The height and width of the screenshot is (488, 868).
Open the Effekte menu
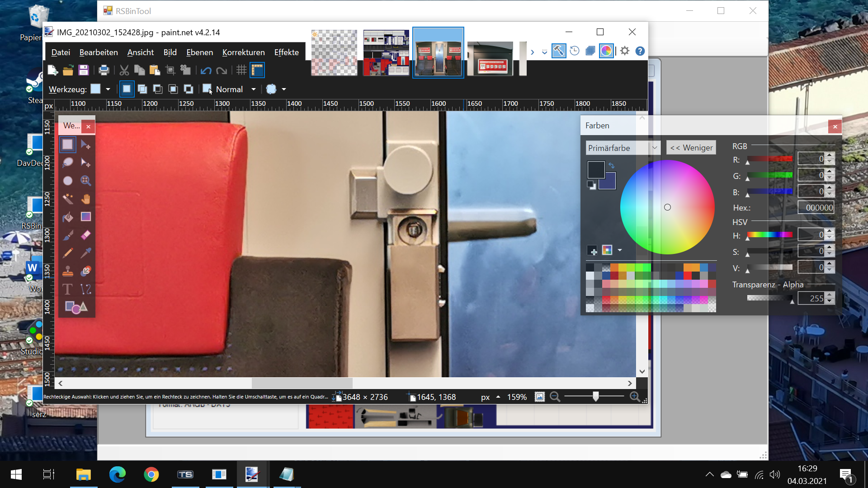point(286,52)
